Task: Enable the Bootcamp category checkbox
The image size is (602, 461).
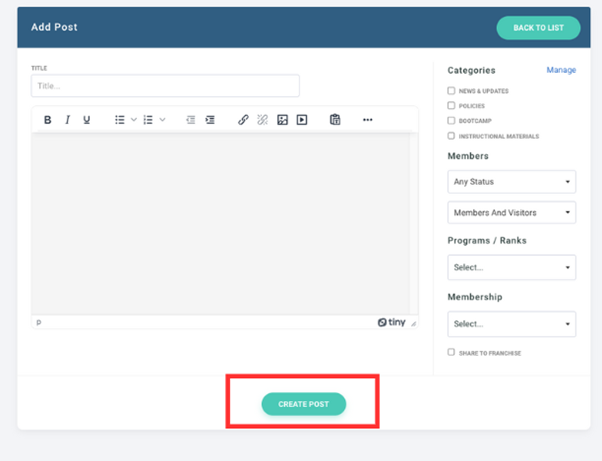Action: click(x=451, y=121)
